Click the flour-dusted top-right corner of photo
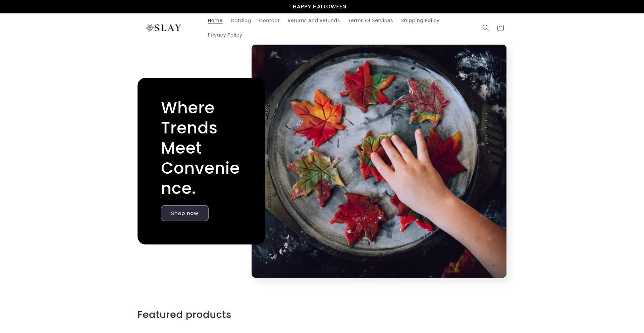The image size is (644, 333). tap(483, 67)
